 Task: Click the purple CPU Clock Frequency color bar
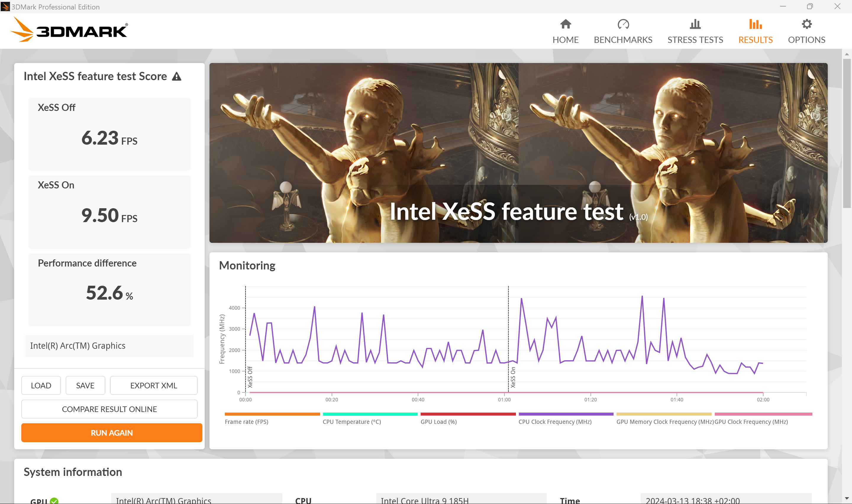pyautogui.click(x=566, y=414)
